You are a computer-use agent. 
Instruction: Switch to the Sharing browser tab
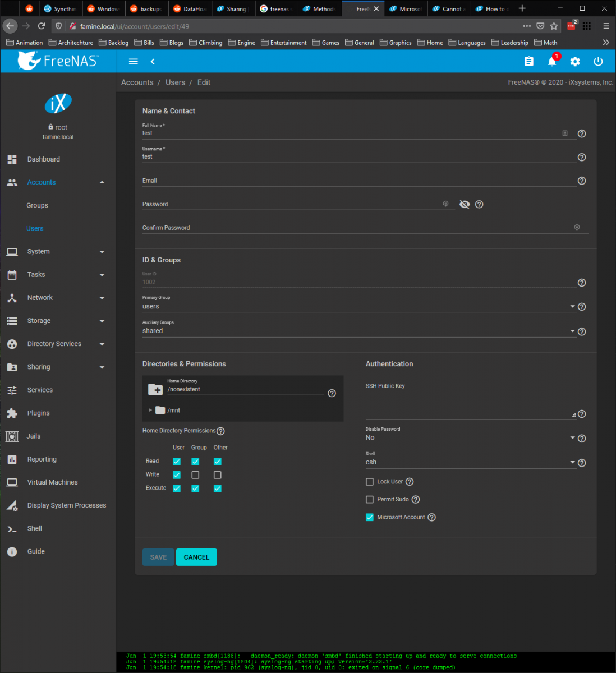pyautogui.click(x=233, y=9)
